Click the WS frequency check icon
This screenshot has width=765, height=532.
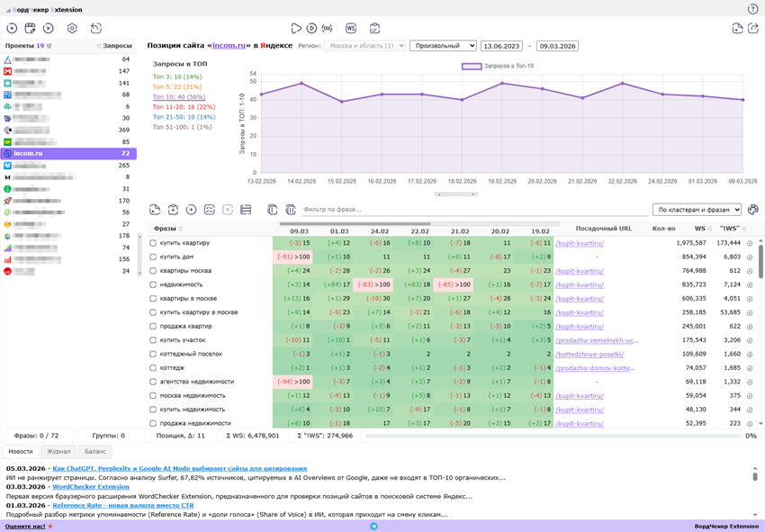tap(351, 29)
